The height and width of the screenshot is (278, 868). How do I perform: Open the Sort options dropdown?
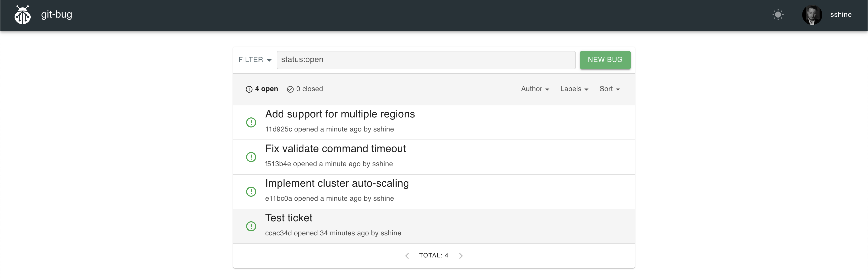609,89
